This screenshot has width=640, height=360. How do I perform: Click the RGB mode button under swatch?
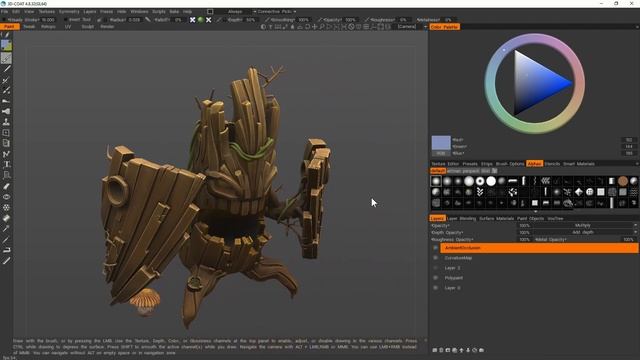coord(441,153)
